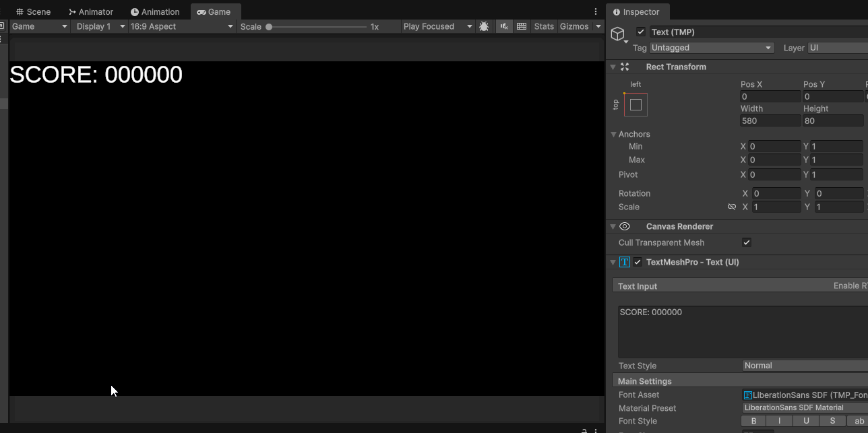Toggle Bold font style button

coord(753,421)
